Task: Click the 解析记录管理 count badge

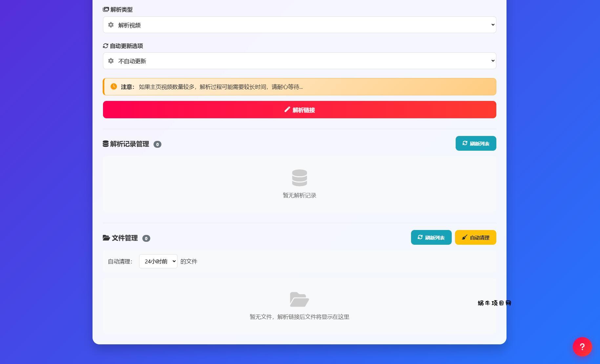Action: (x=157, y=144)
